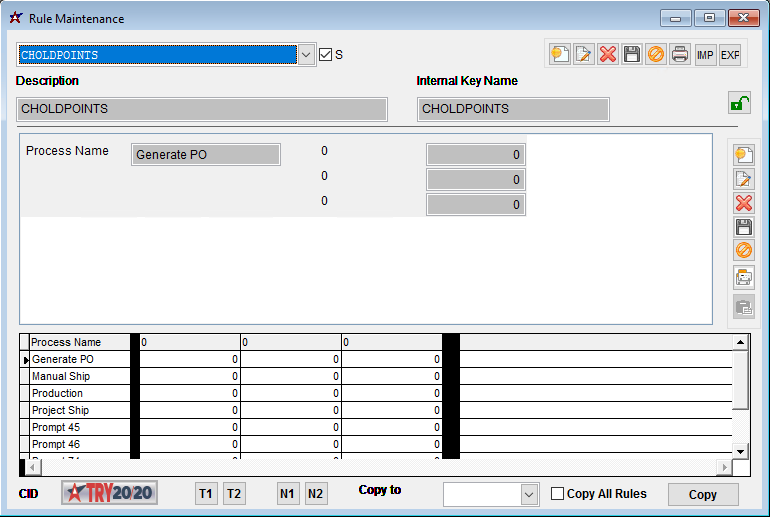Viewport: 770px width, 517px height.
Task: Save rule with top toolbar floppy disk icon
Action: [x=632, y=54]
